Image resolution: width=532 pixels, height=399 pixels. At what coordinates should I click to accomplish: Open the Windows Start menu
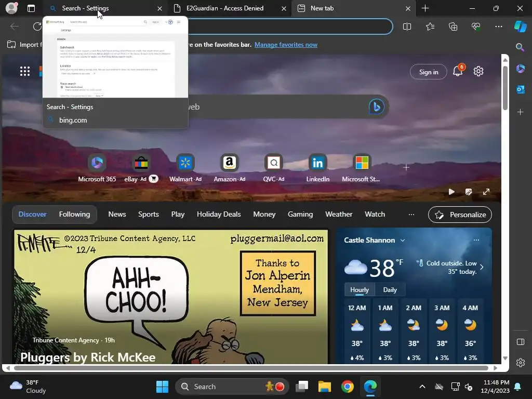pos(162,387)
